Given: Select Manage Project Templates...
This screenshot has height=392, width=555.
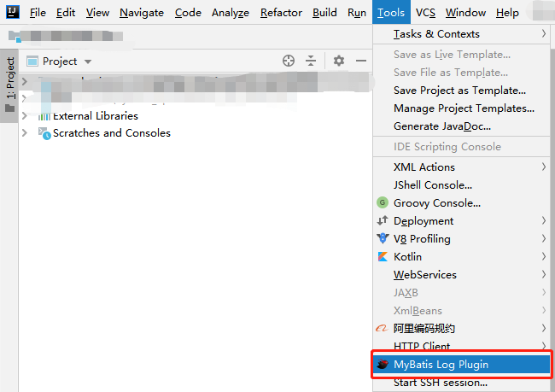Looking at the screenshot, I should click(462, 108).
